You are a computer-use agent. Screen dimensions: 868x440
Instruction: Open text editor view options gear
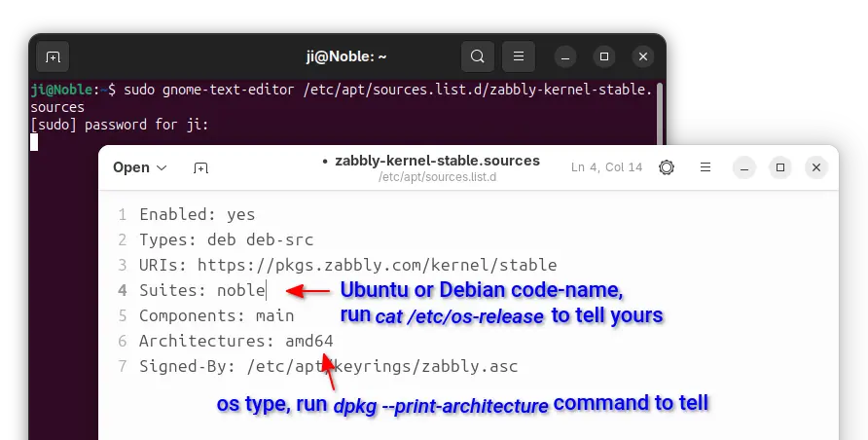[x=667, y=167]
